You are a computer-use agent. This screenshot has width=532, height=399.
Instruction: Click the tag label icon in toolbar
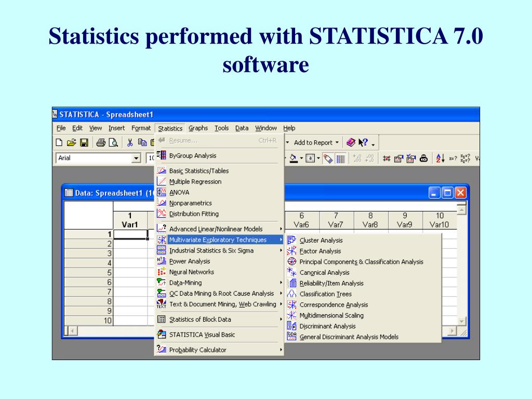tap(328, 159)
